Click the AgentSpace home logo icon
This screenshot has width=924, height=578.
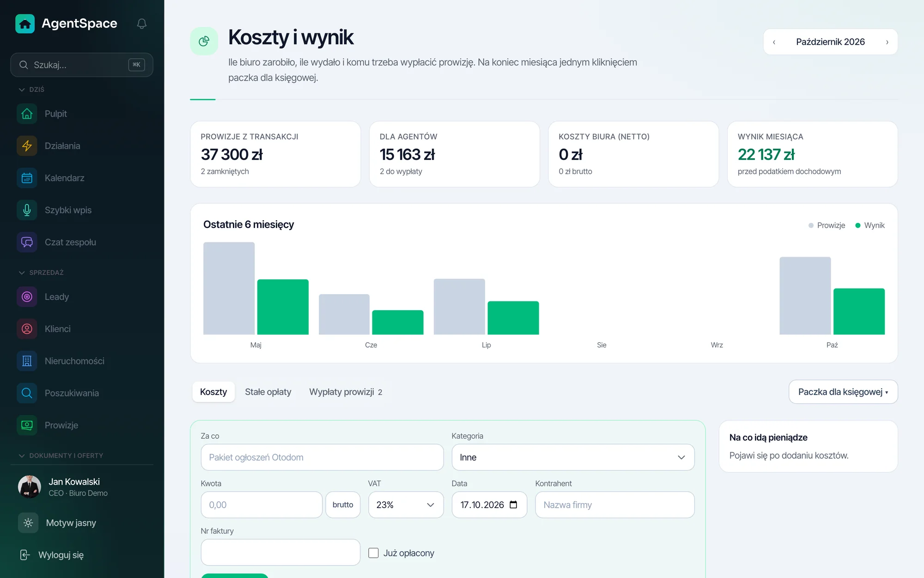pyautogui.click(x=25, y=24)
